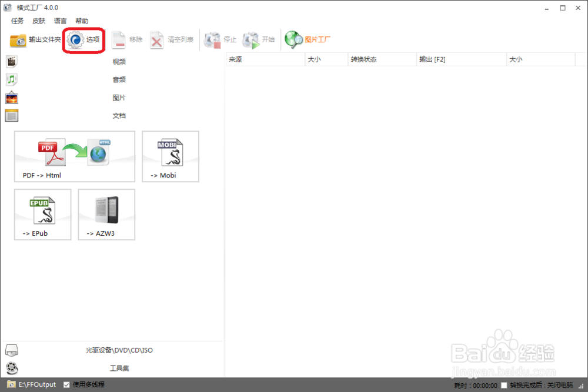Open 图片工厂 globe icon

pyautogui.click(x=293, y=39)
